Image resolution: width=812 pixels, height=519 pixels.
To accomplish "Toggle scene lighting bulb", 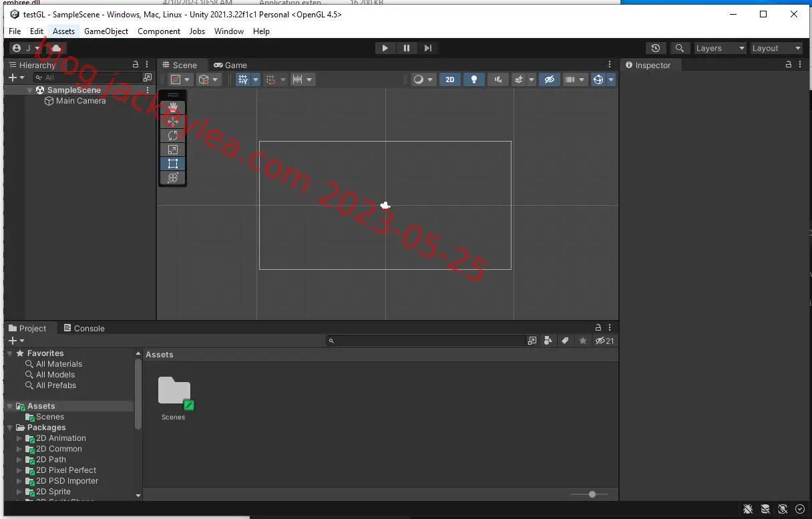I will (x=474, y=79).
